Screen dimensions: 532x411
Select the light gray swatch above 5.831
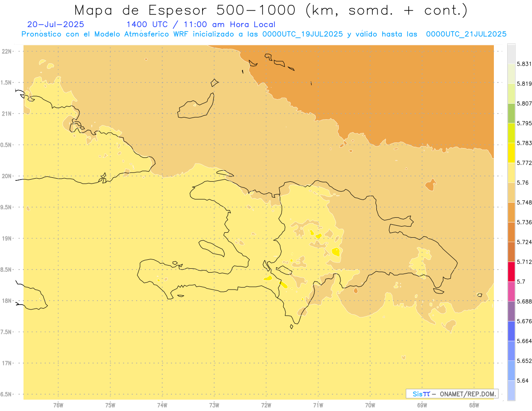point(511,54)
